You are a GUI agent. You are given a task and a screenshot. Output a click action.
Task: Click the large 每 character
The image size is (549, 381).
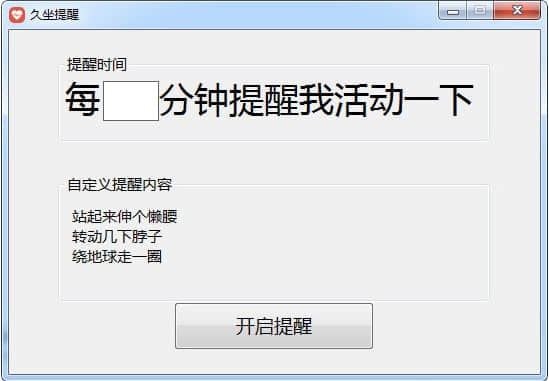(x=83, y=99)
